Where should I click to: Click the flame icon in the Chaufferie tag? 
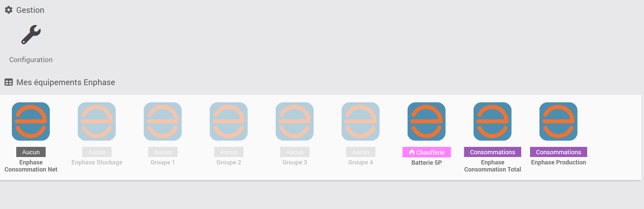pos(412,152)
